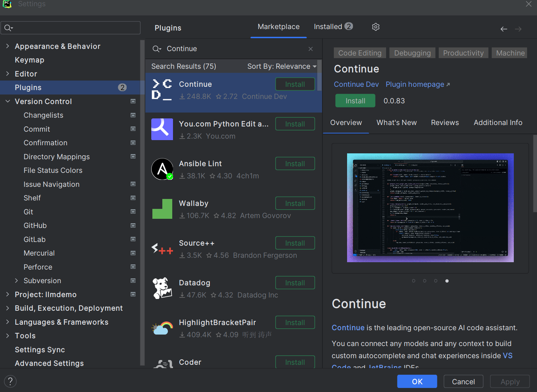Viewport: 537px width, 392px height.
Task: Click the Source++ plugin icon
Action: (x=162, y=249)
